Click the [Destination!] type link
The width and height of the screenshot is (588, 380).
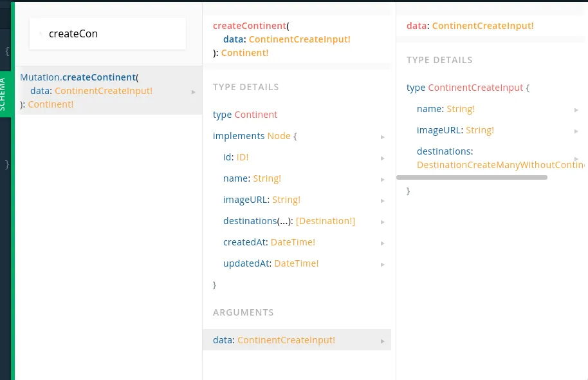[x=326, y=221]
